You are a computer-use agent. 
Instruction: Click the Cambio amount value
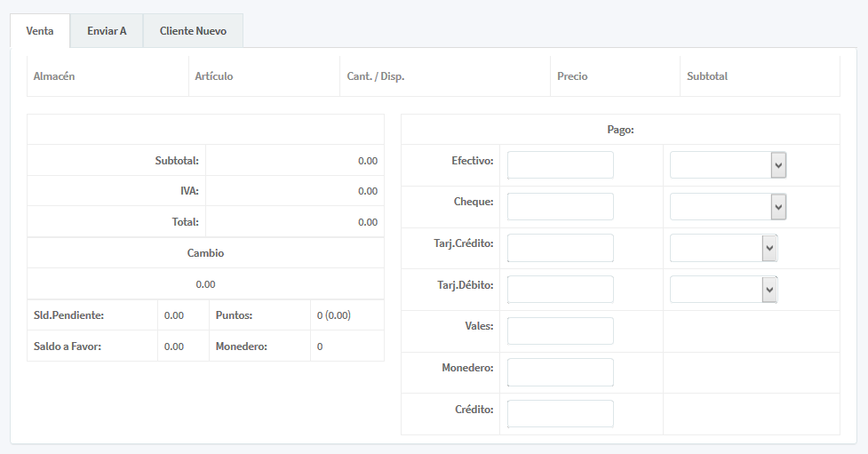point(205,284)
